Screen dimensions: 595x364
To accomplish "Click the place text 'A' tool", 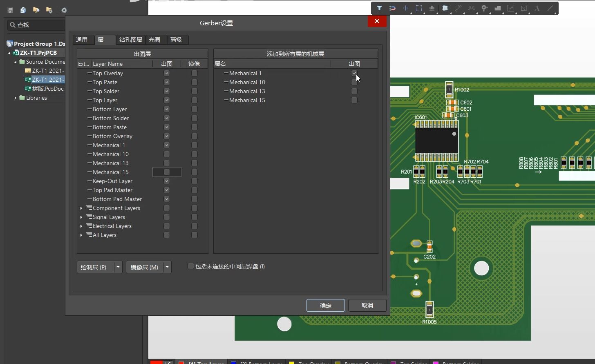I will click(537, 8).
